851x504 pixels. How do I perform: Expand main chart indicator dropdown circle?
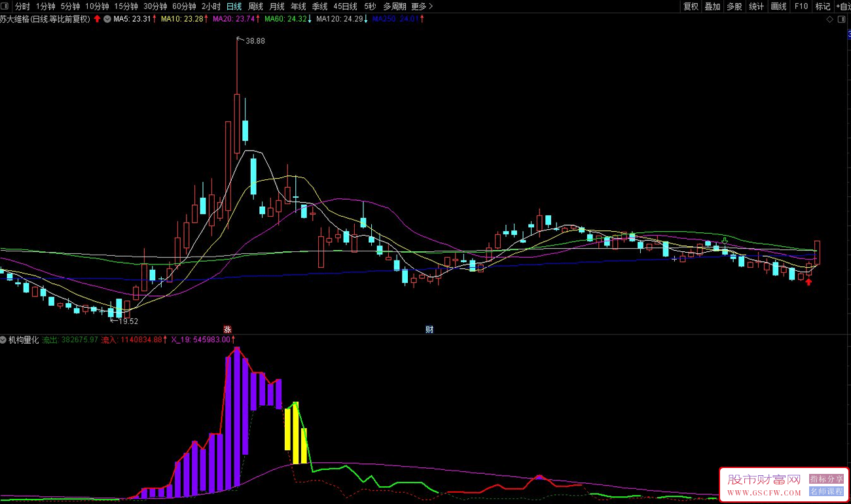107,19
